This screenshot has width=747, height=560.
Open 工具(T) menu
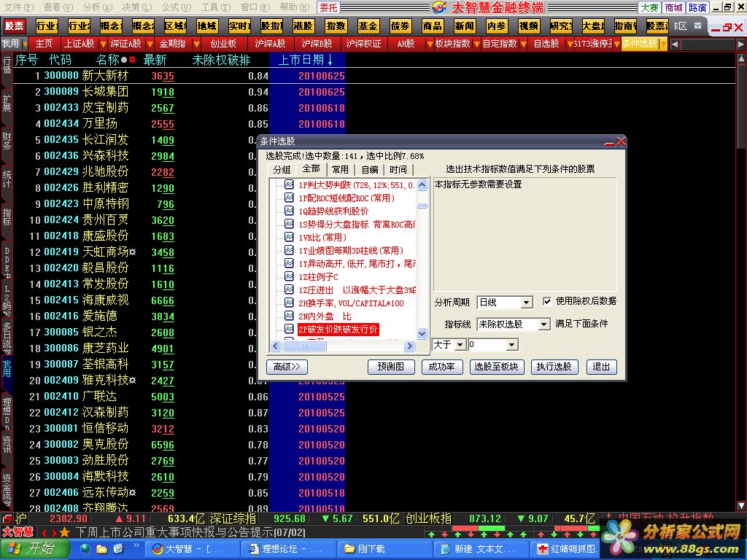tap(215, 7)
